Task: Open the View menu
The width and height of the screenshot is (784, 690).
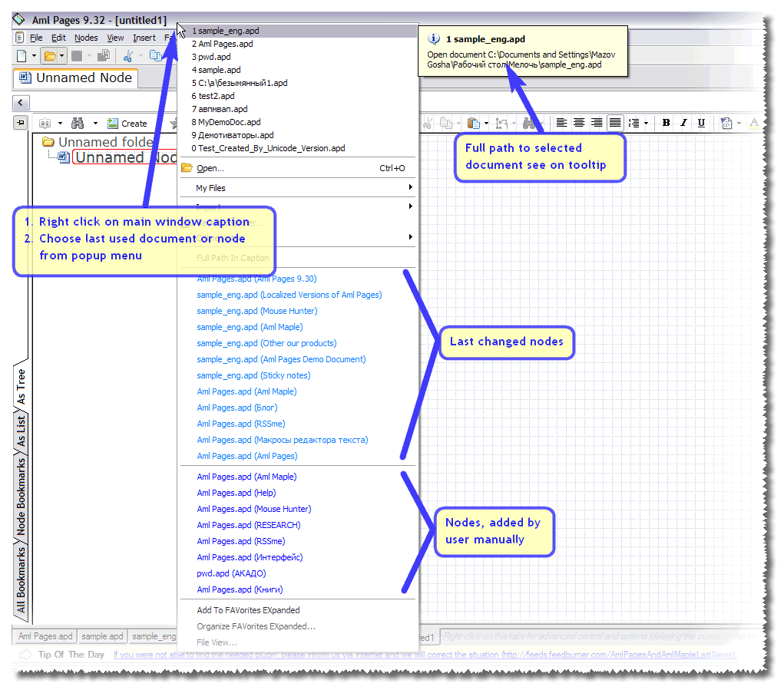Action: 115,38
